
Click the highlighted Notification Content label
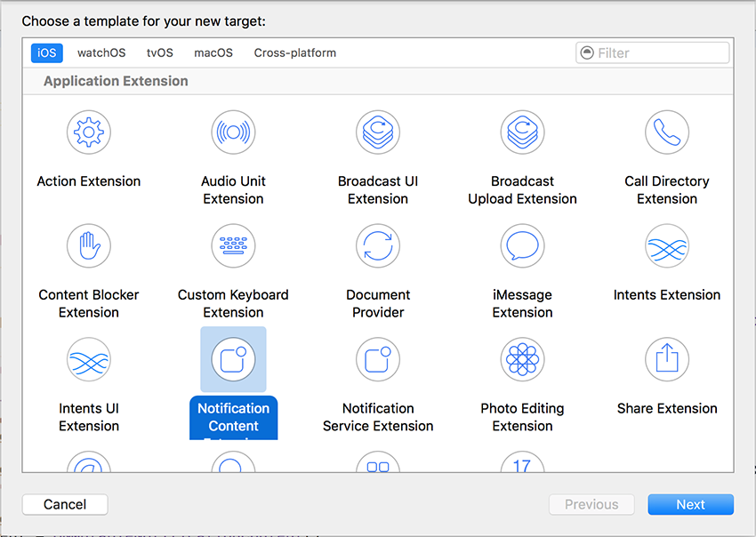tap(233, 418)
